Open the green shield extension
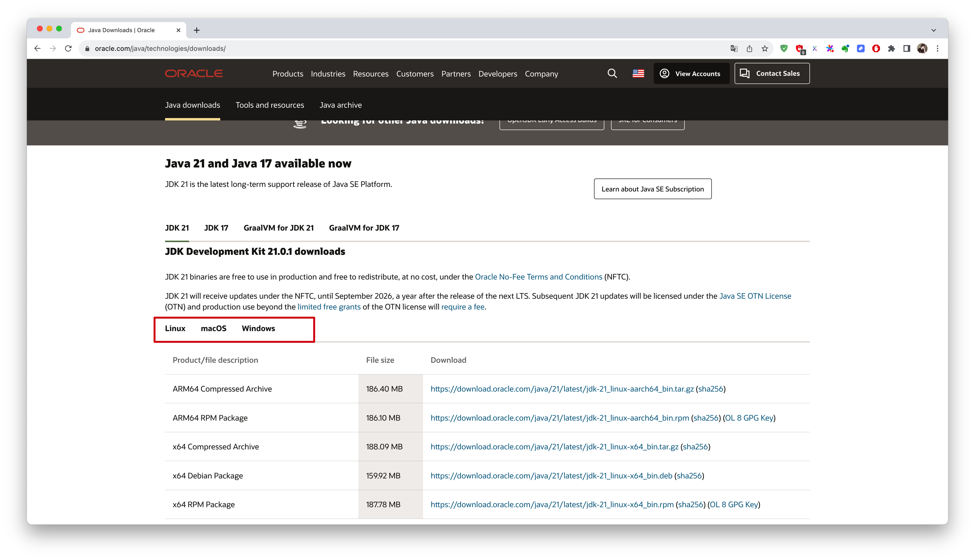The image size is (975, 560). (784, 48)
